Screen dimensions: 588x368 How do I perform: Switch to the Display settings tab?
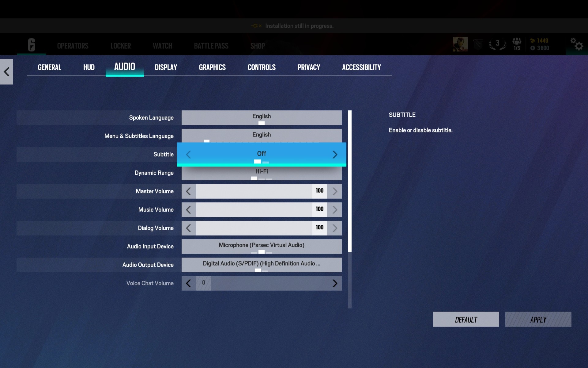[165, 67]
